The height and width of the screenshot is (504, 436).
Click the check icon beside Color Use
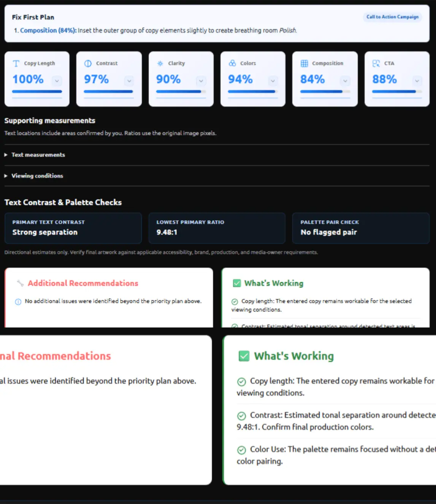(241, 450)
